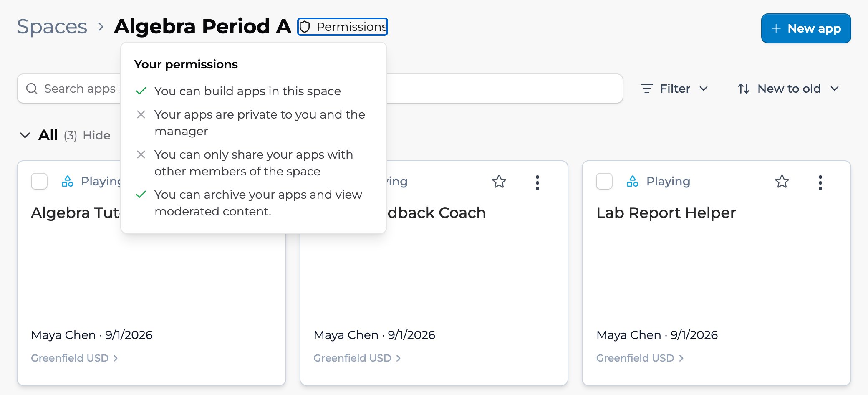This screenshot has width=868, height=395.
Task: Open Greenfield USD link on Algebra Tutor card
Action: [x=74, y=358]
